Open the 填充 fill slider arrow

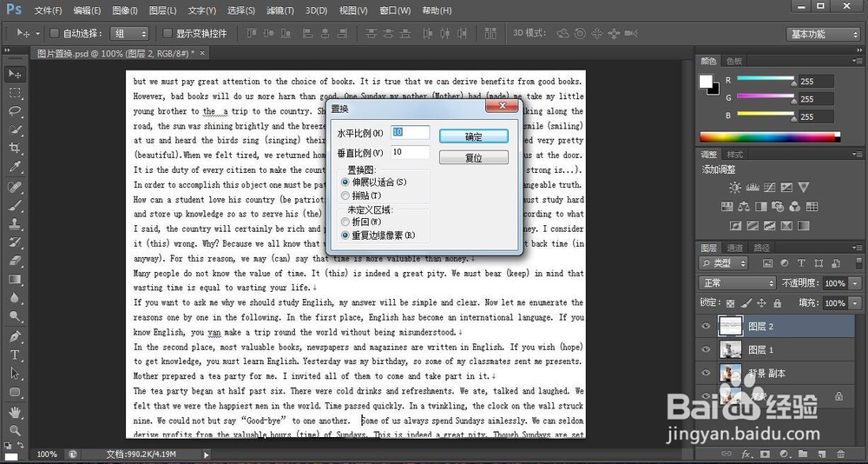tap(856, 303)
